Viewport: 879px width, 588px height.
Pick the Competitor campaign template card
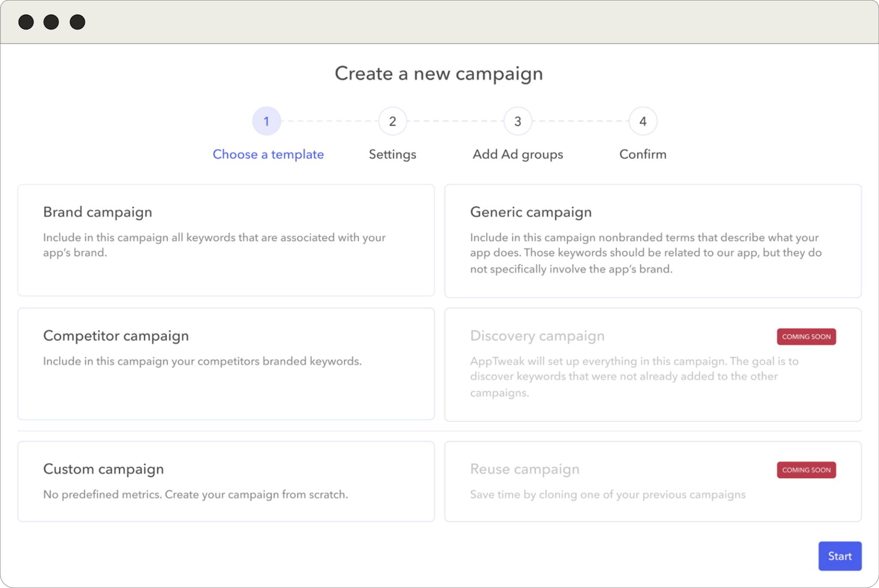tap(226, 364)
